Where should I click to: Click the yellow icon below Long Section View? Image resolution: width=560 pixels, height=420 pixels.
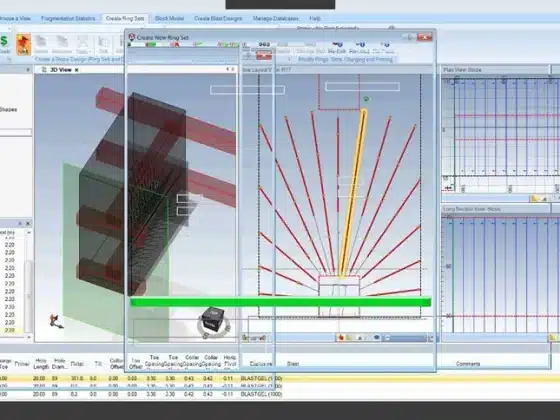(553, 338)
